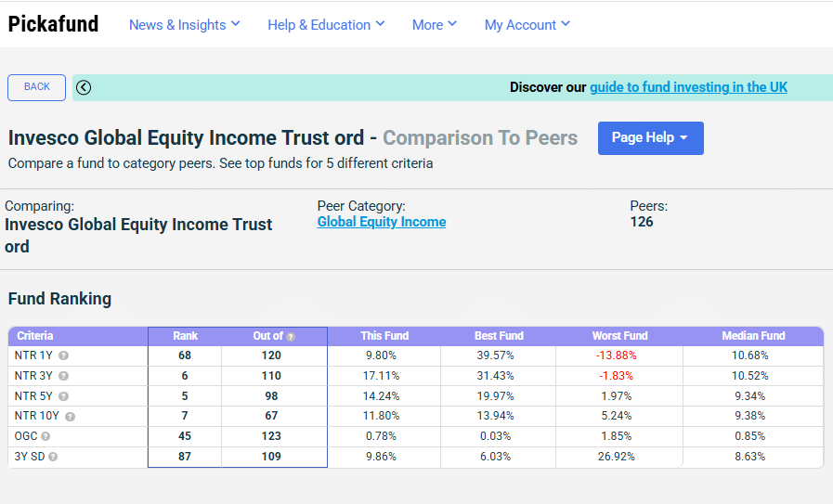Viewport: 833px width, 504px height.
Task: Select the -13.88% worst fund value
Action: point(617,355)
